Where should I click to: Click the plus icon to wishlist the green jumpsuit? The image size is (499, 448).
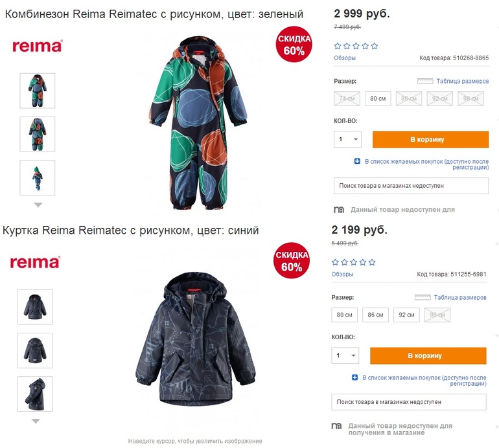point(357,161)
